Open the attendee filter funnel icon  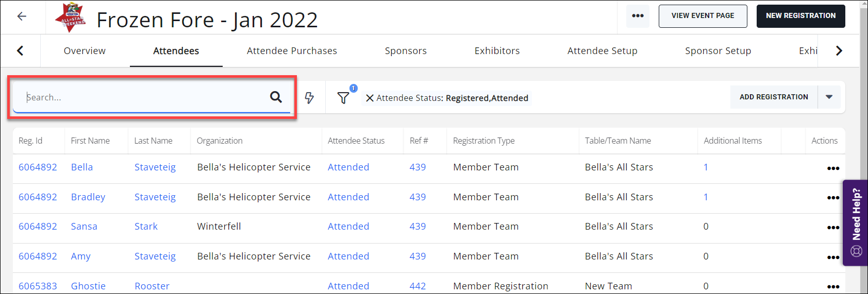click(343, 98)
